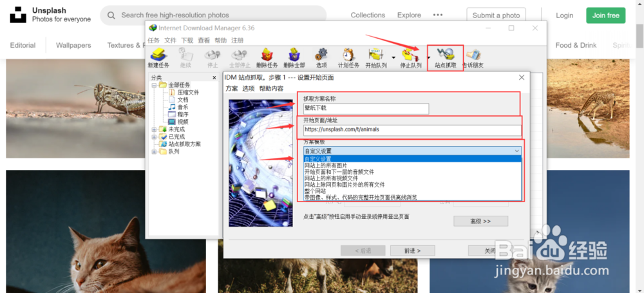
Task: Click the 继续 resume toolbar icon
Action: click(185, 58)
